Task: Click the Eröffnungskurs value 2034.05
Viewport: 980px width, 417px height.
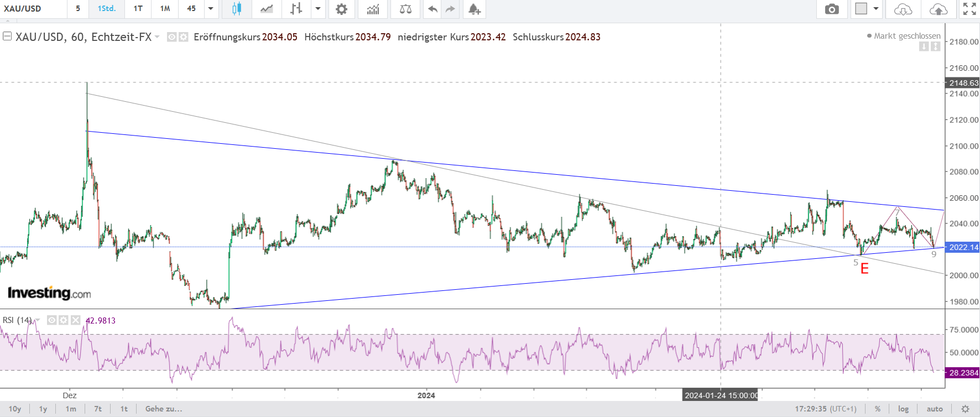Action: coord(280,37)
